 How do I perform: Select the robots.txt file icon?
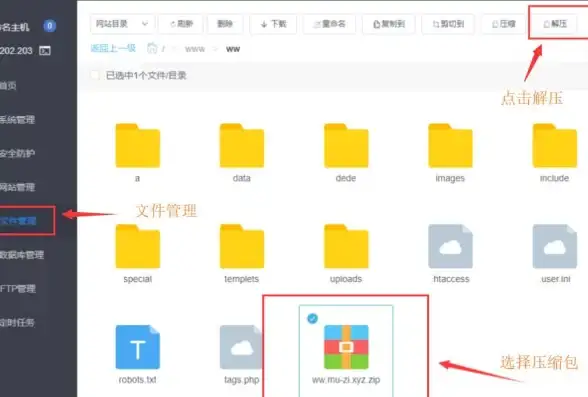click(138, 347)
